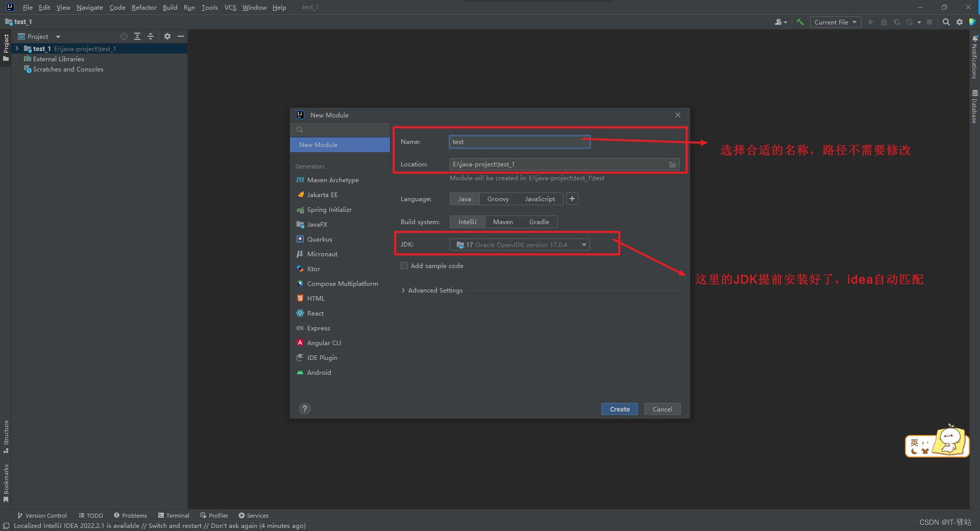This screenshot has height=531, width=980.
Task: Click the Profile run icon in the toolbar
Action: coord(910,22)
